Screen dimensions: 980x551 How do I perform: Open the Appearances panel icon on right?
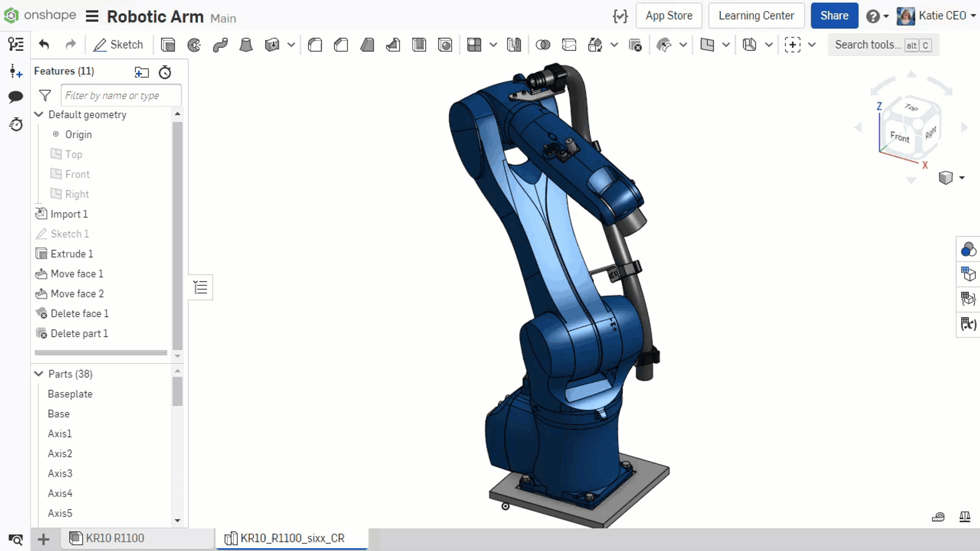968,249
